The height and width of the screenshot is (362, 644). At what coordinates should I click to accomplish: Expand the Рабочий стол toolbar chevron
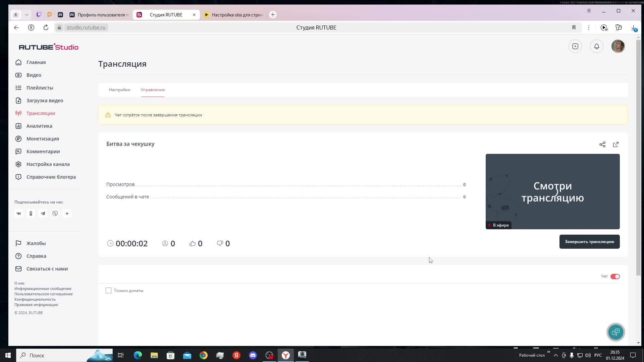point(549,352)
